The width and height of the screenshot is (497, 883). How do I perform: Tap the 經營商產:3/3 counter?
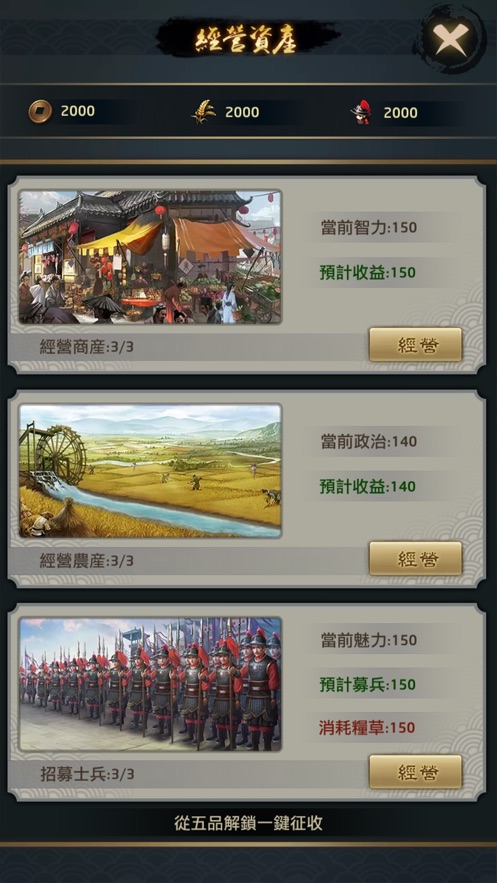pyautogui.click(x=87, y=347)
